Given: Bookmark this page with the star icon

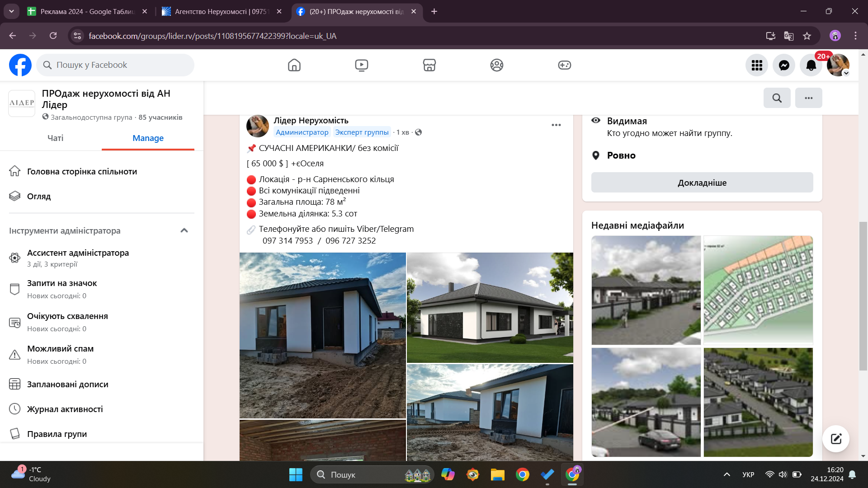Looking at the screenshot, I should (x=807, y=36).
